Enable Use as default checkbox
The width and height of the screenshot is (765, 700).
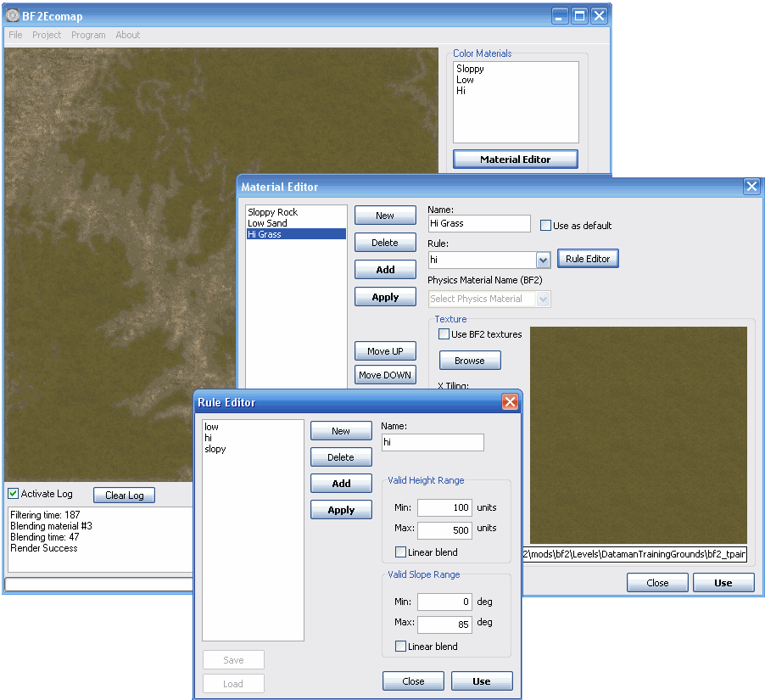(x=546, y=226)
